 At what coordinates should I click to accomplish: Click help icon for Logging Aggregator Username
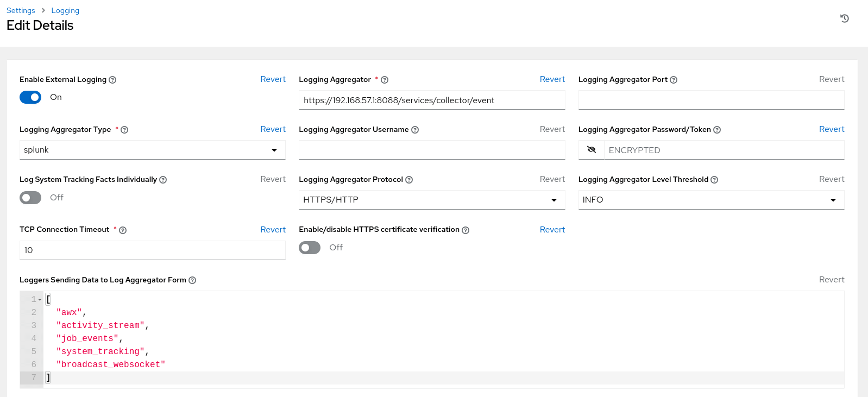click(x=415, y=130)
